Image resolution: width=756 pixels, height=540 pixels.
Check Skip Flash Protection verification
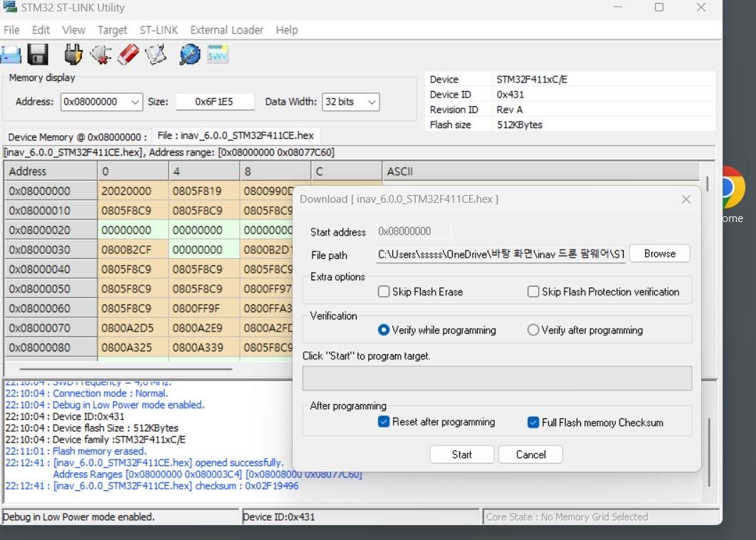click(x=533, y=291)
